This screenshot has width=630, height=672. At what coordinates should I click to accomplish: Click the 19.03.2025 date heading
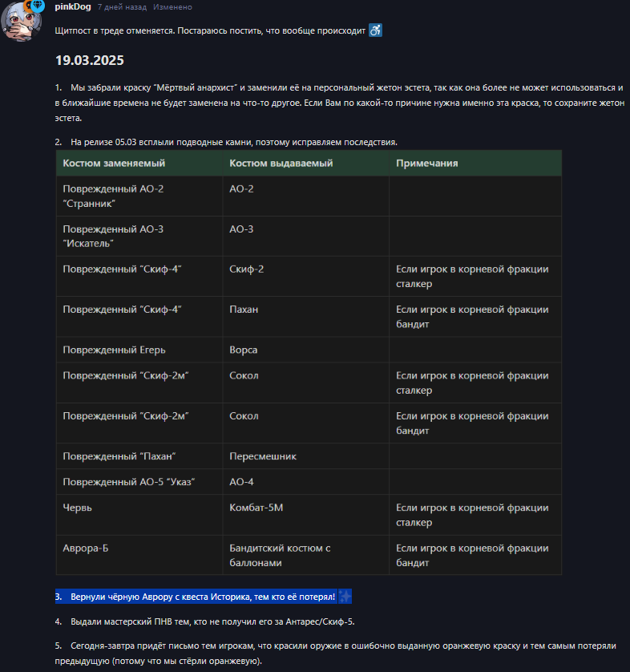point(90,60)
